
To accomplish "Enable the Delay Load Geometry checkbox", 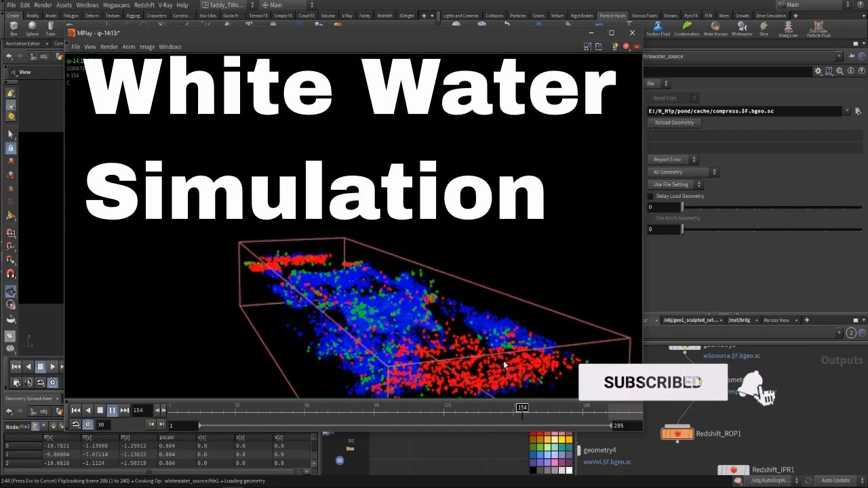I will coord(651,196).
